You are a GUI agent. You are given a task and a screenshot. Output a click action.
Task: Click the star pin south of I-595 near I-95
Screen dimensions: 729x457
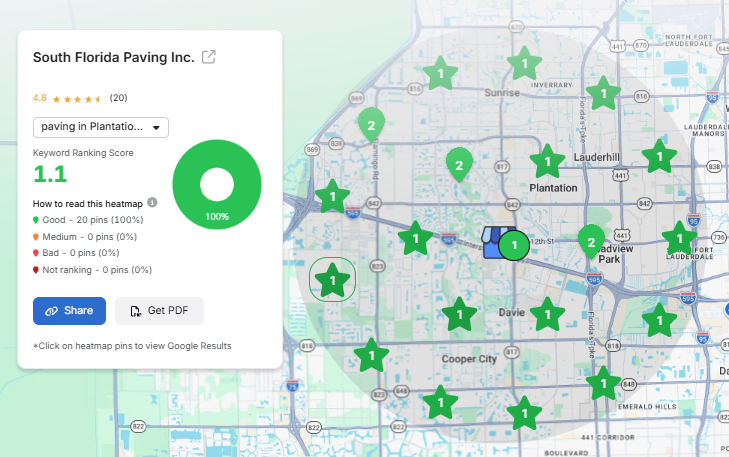pyautogui.click(x=659, y=320)
